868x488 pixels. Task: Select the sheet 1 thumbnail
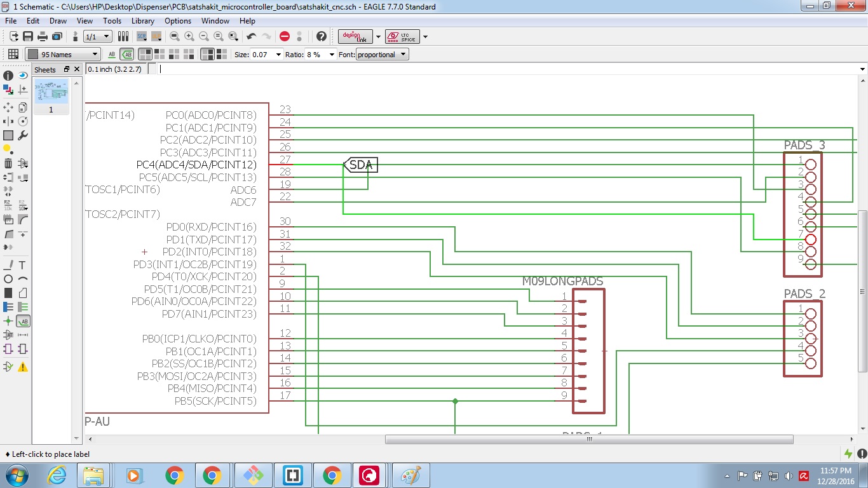tap(51, 91)
